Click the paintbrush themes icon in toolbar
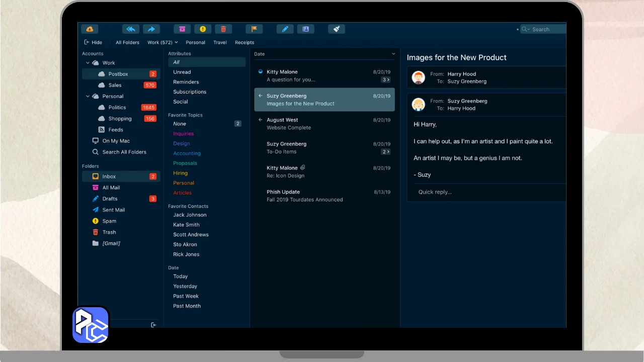 point(336,29)
